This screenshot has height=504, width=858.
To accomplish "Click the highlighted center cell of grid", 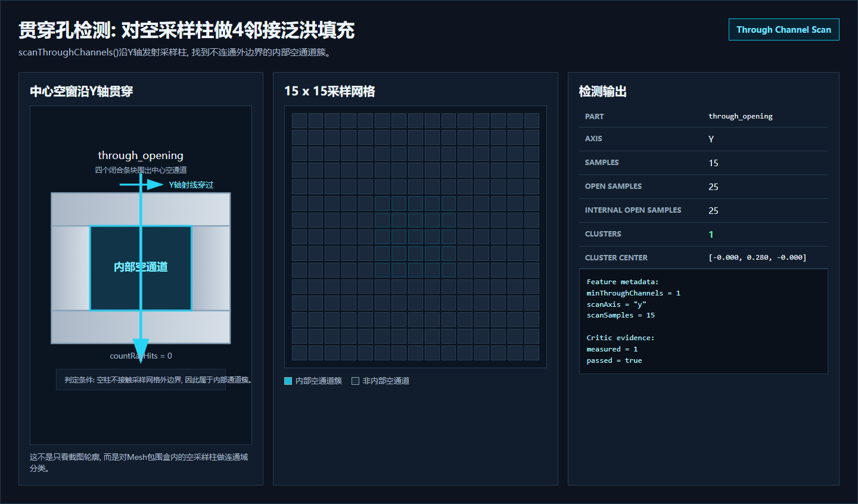I will 415,237.
